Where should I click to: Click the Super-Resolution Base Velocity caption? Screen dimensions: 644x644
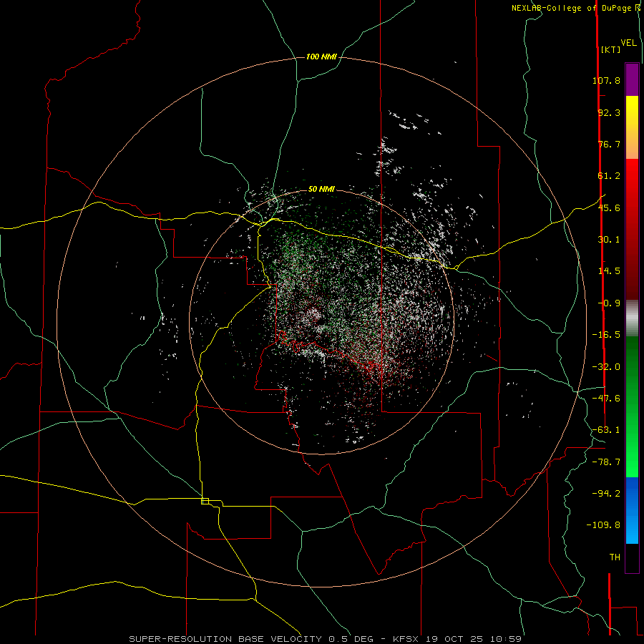[x=325, y=639]
